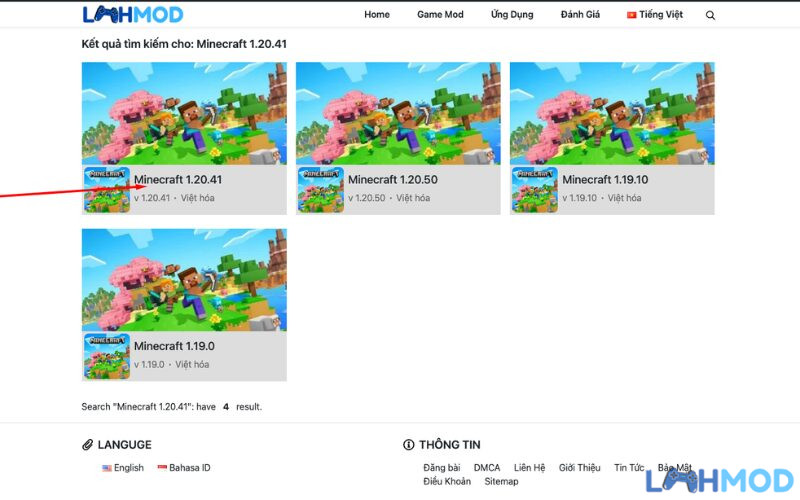Expand the Tiếng Việt language selector
Screen dimensions: 800x500
655,14
